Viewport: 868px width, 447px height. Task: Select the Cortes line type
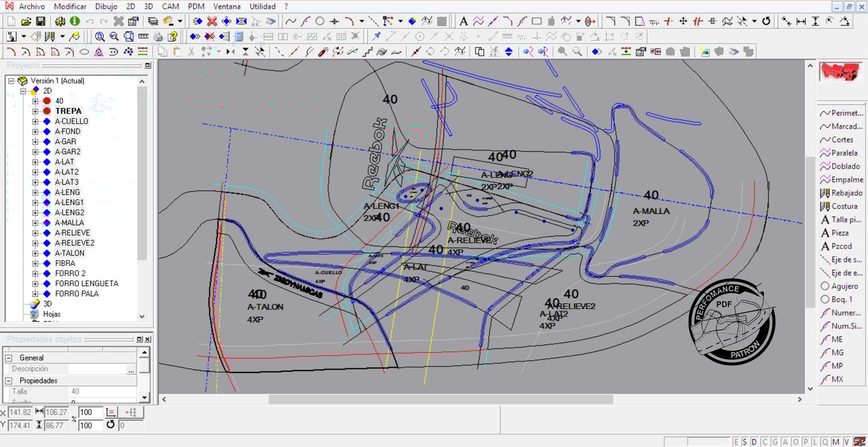coord(837,140)
